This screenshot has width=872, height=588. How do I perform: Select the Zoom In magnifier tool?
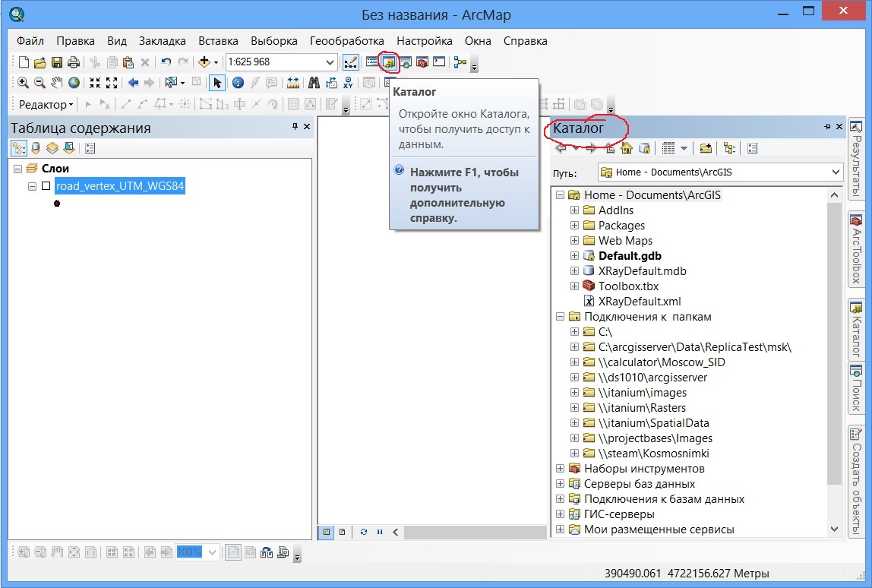click(23, 83)
